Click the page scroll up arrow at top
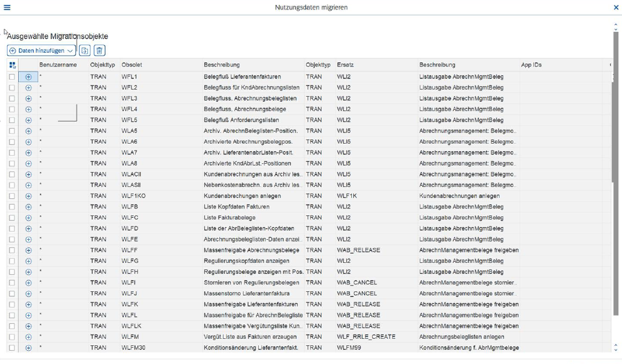Screen dimensions: 622x364 616,24
